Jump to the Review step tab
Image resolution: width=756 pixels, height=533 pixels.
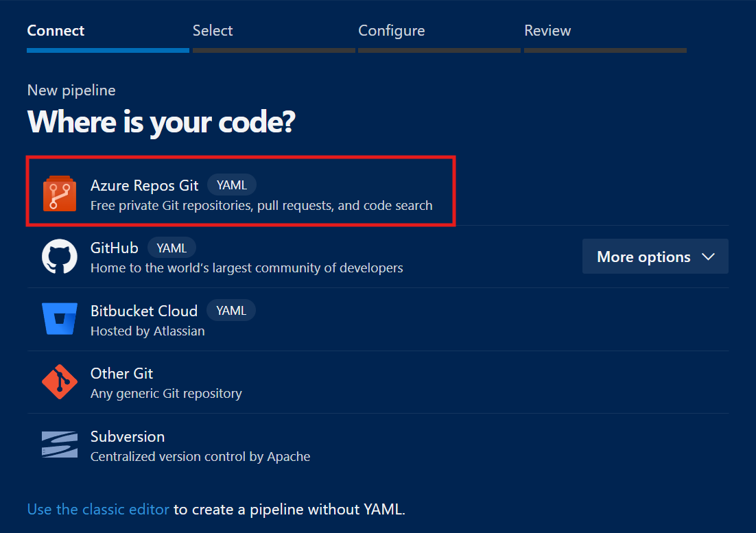point(547,31)
